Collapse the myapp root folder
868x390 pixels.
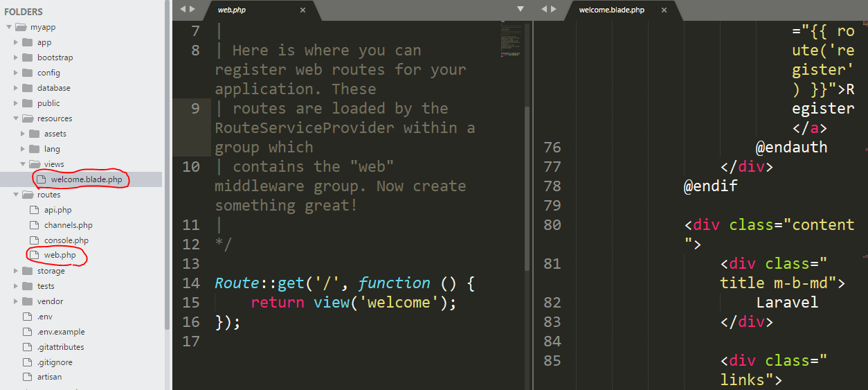click(9, 27)
